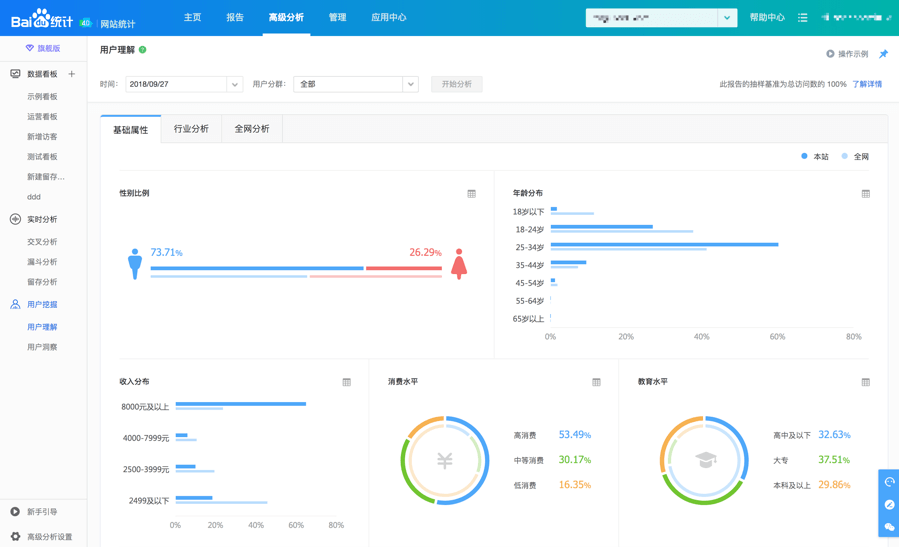Image resolution: width=899 pixels, height=547 pixels.
Task: Go to 主页 in top navigation
Action: [193, 17]
